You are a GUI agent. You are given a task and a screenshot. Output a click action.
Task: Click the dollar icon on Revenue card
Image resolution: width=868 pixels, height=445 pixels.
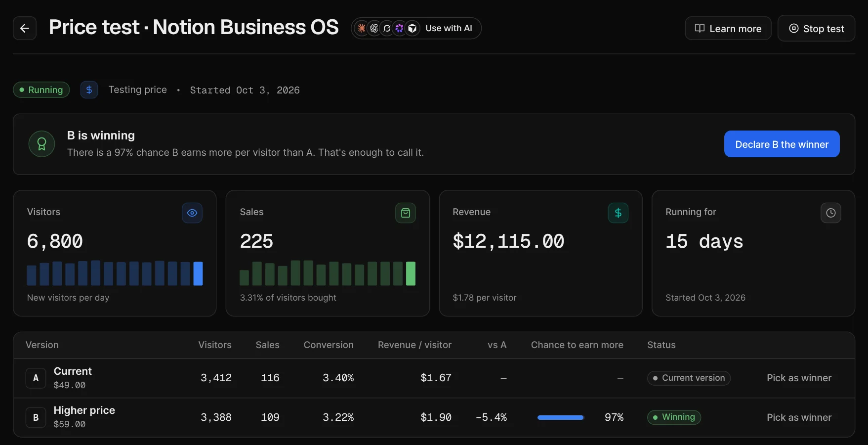pyautogui.click(x=618, y=213)
